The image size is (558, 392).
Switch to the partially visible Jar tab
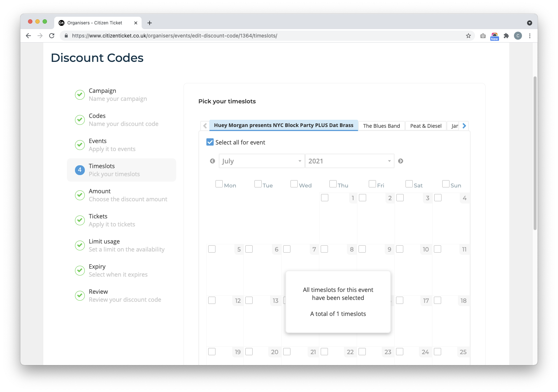point(454,126)
